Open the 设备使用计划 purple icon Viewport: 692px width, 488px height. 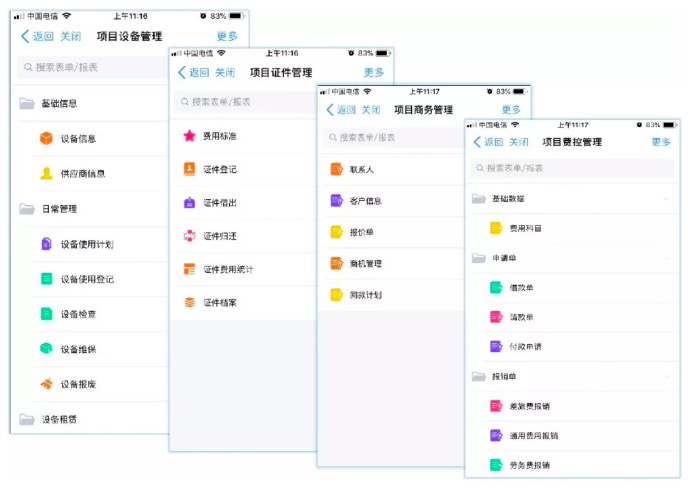pos(46,244)
